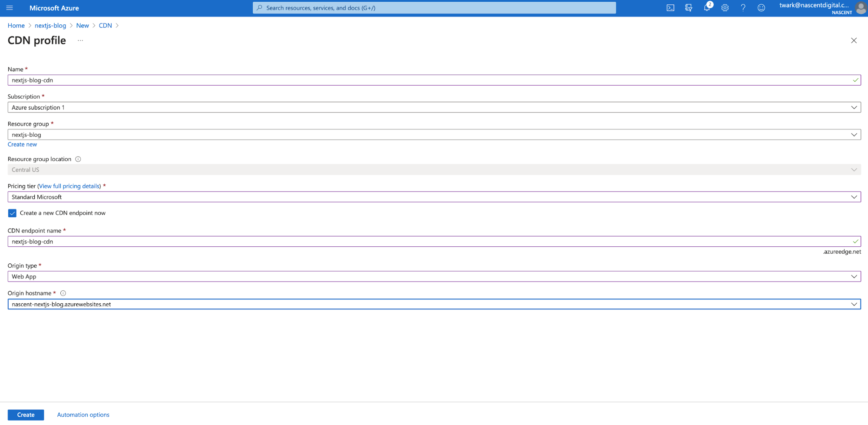Open the notifications bell
The image size is (868, 425).
[707, 8]
